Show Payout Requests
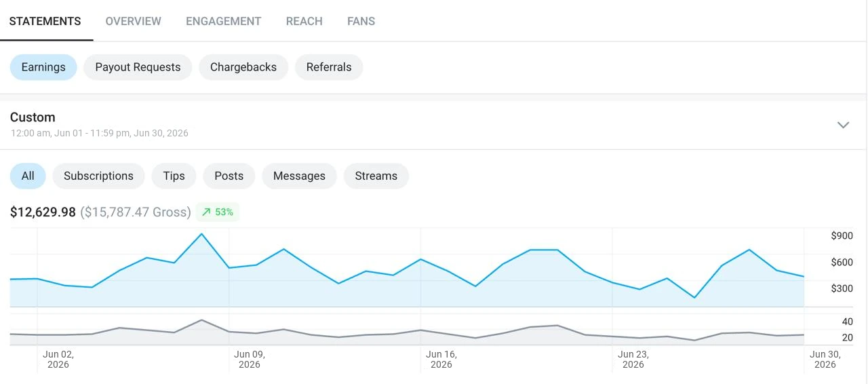The image size is (868, 384). point(138,67)
